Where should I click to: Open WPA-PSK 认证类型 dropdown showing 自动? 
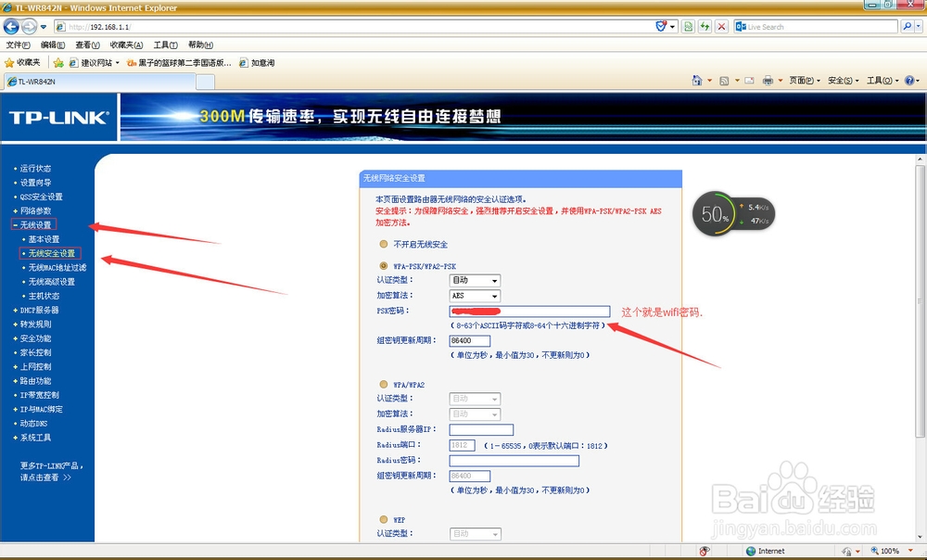pos(476,280)
